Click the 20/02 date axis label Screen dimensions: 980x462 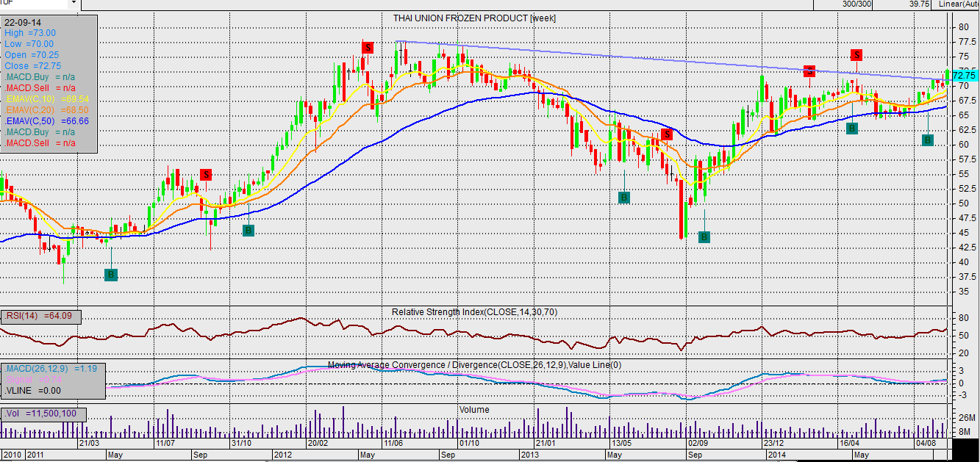click(x=317, y=444)
